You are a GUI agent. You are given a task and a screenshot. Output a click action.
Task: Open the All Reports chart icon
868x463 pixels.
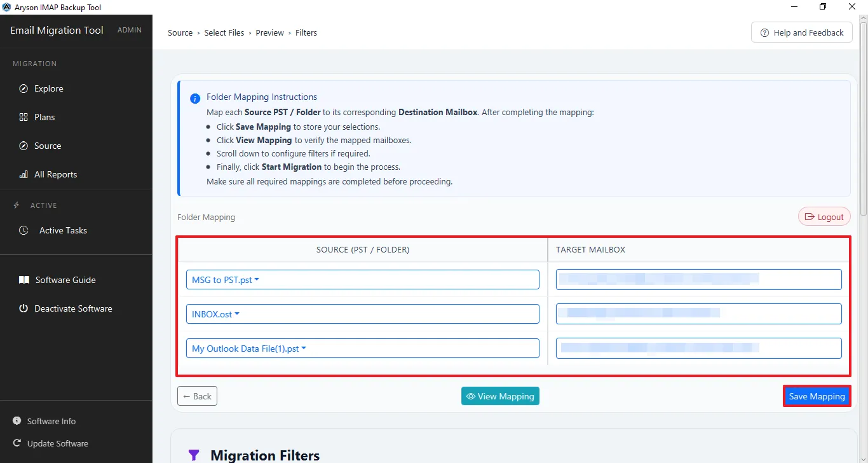pyautogui.click(x=24, y=174)
